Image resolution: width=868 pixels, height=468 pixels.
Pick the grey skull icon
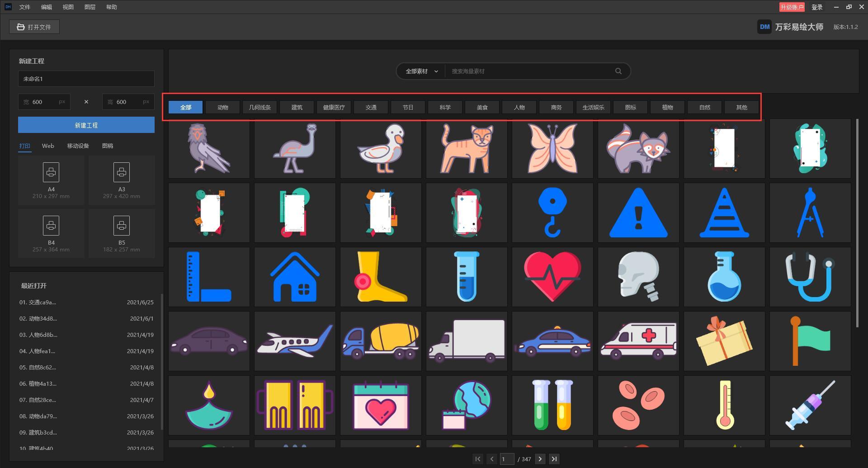pos(638,277)
